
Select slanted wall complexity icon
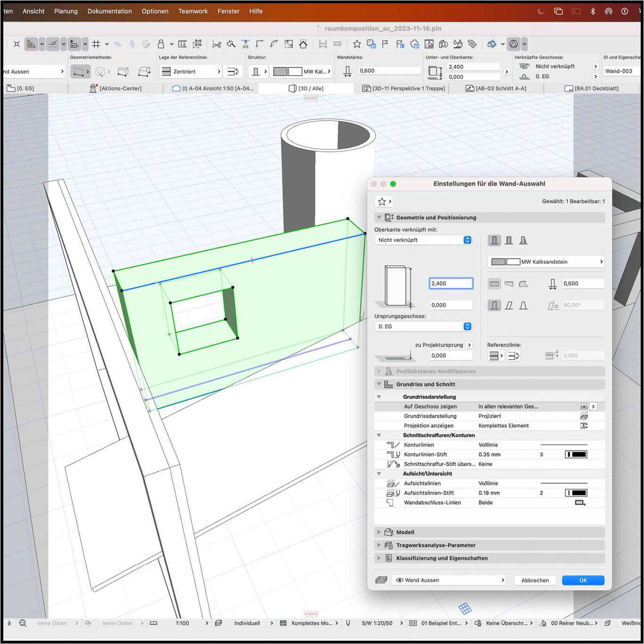point(509,305)
